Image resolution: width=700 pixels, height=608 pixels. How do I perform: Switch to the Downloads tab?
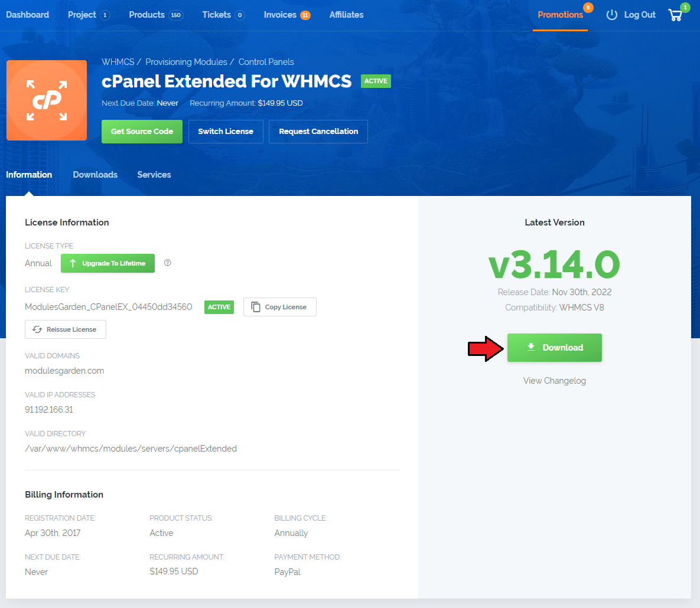click(95, 175)
